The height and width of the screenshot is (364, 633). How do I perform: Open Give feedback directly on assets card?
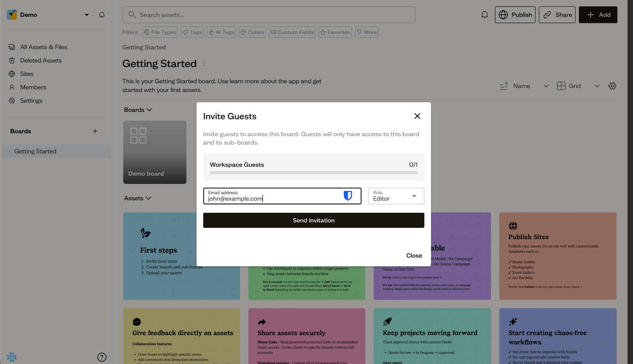tap(182, 336)
